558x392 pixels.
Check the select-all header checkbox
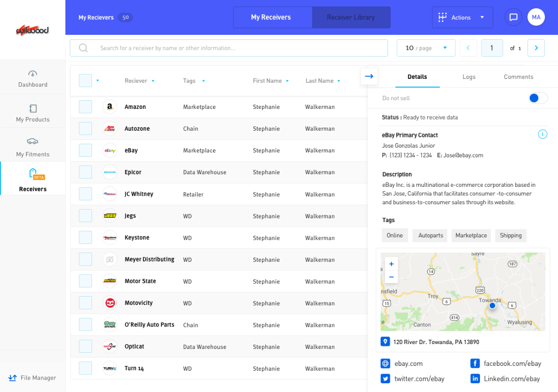pos(85,81)
